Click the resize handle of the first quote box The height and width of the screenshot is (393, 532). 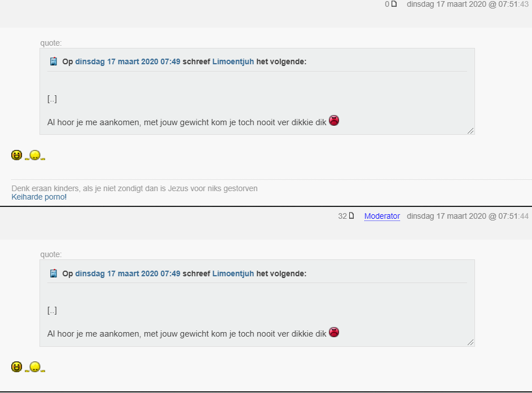click(x=471, y=131)
